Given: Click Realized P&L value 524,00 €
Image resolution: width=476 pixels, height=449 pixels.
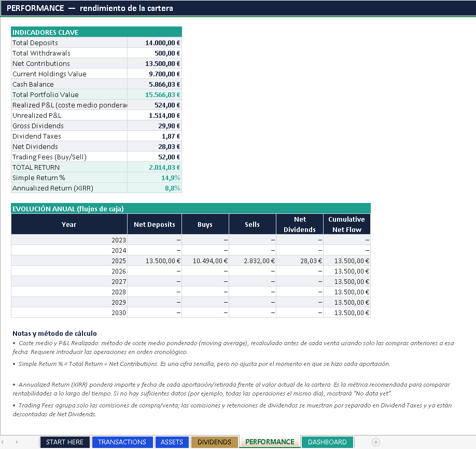Looking at the screenshot, I should tap(155, 105).
